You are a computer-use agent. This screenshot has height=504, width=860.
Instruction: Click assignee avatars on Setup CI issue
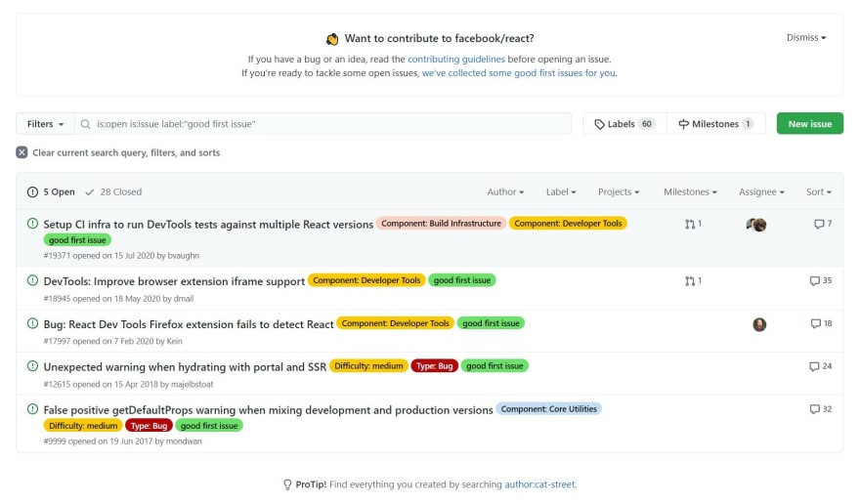tap(756, 225)
